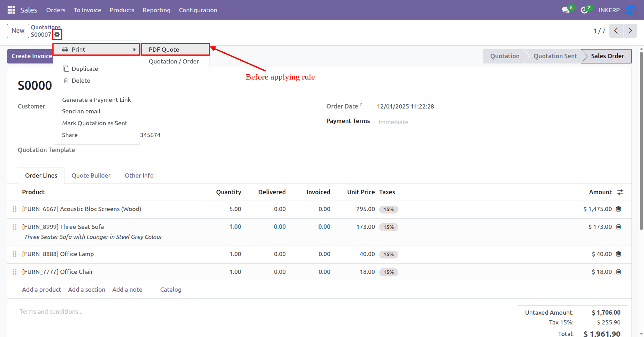Image resolution: width=644 pixels, height=337 pixels.
Task: Grab the drag handle of Office Lamp row
Action: (15, 254)
